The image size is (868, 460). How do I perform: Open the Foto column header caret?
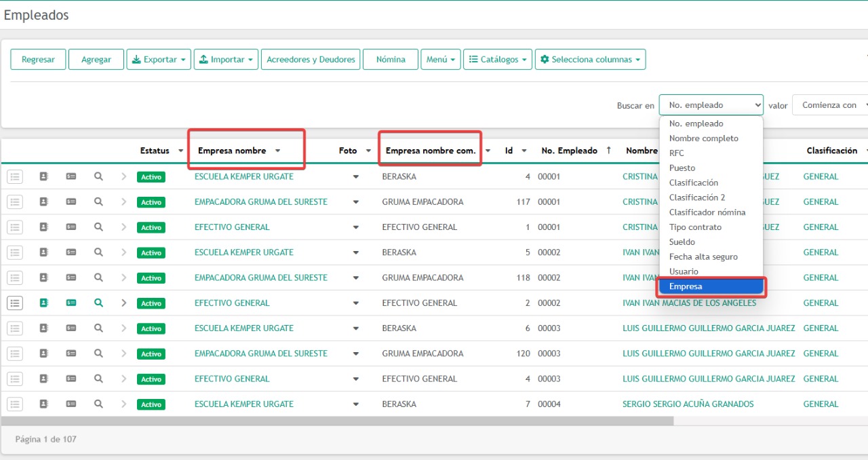coord(368,151)
